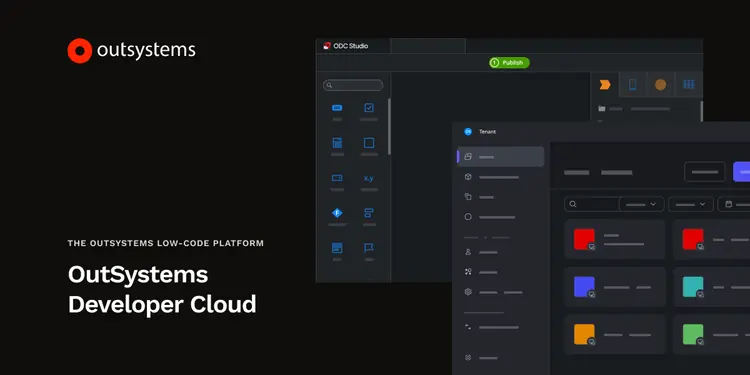Switch to blue grid Data tab
Screen dimensions: 750x375
[689, 85]
